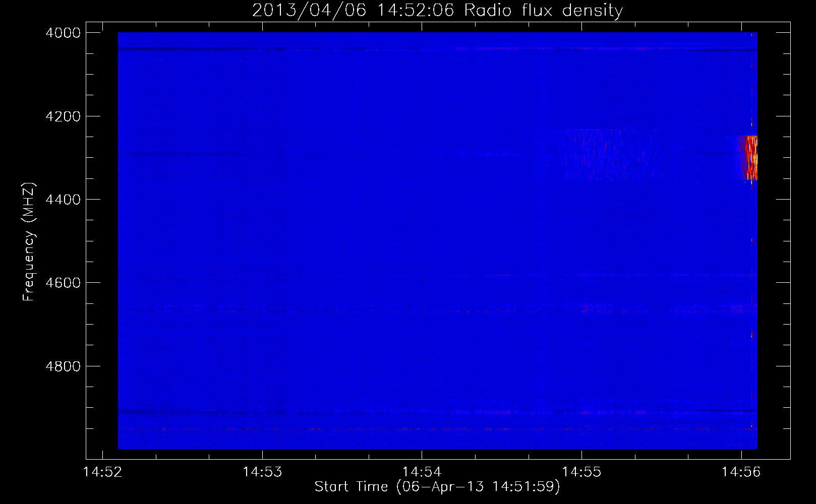Click the bright red-yellow burst near 14:56
This screenshot has width=816, height=504.
tap(748, 158)
